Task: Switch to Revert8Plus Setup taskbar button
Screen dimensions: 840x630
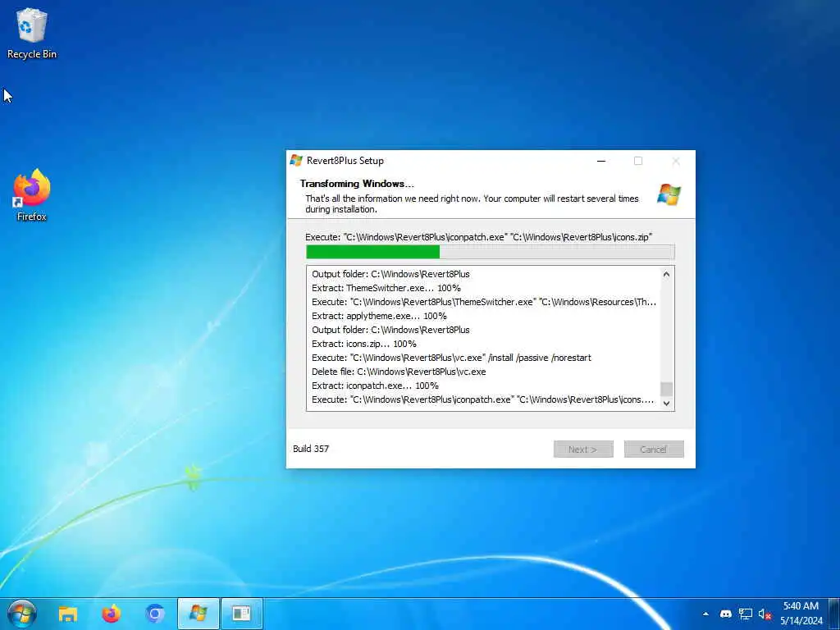Action: (x=199, y=614)
